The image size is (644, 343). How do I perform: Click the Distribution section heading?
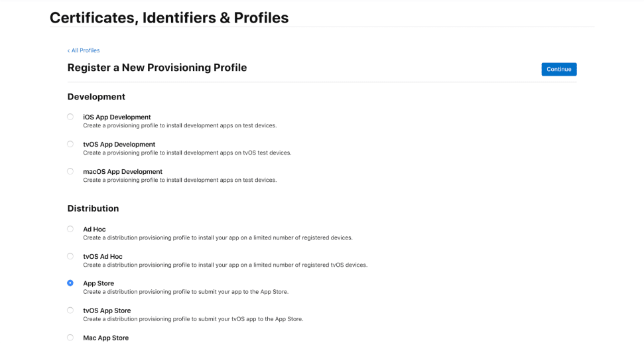point(93,208)
